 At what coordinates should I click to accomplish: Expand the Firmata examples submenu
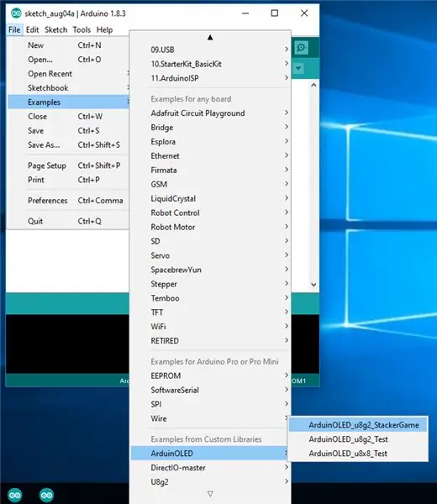(x=211, y=170)
